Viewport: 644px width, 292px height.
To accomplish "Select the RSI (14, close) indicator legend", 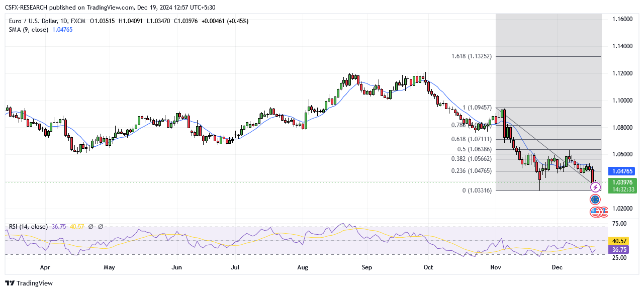I will [29, 227].
